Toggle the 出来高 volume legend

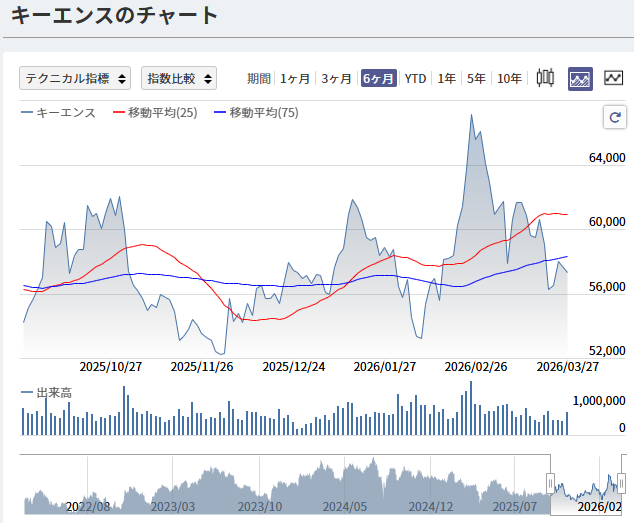(x=46, y=392)
